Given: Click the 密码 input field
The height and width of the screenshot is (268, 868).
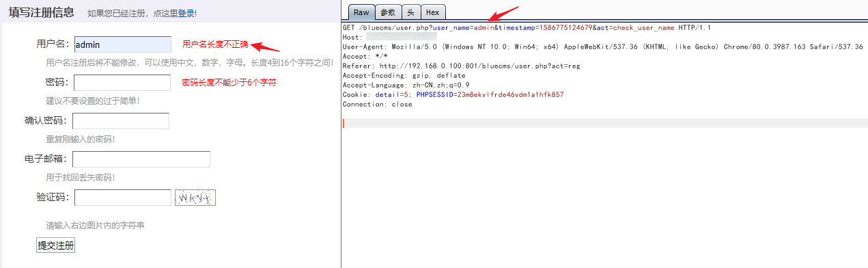Looking at the screenshot, I should [x=122, y=83].
